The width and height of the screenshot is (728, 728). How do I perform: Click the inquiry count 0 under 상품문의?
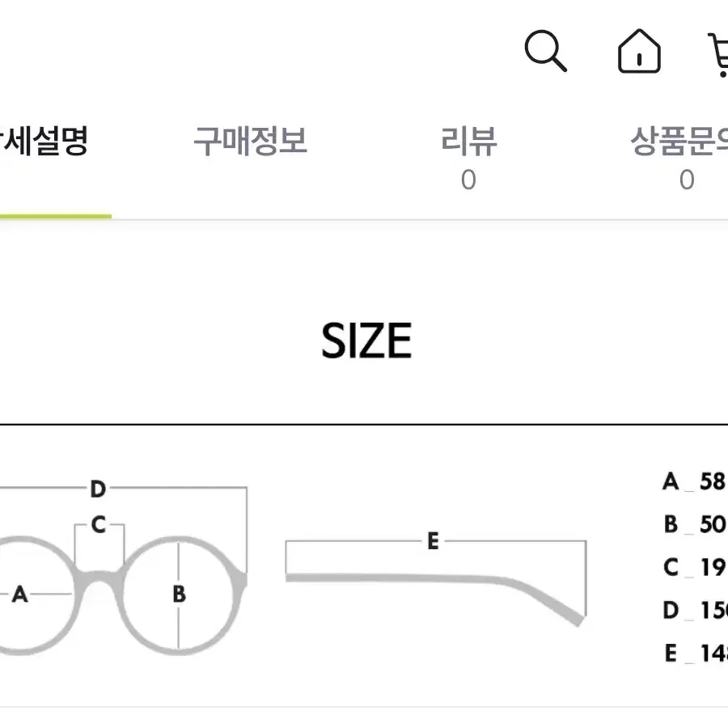click(x=687, y=180)
